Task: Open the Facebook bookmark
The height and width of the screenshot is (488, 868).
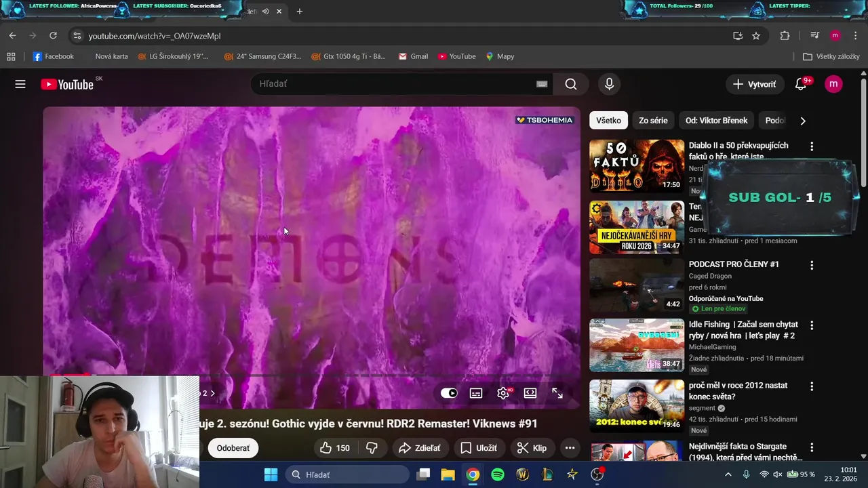Action: [54, 56]
